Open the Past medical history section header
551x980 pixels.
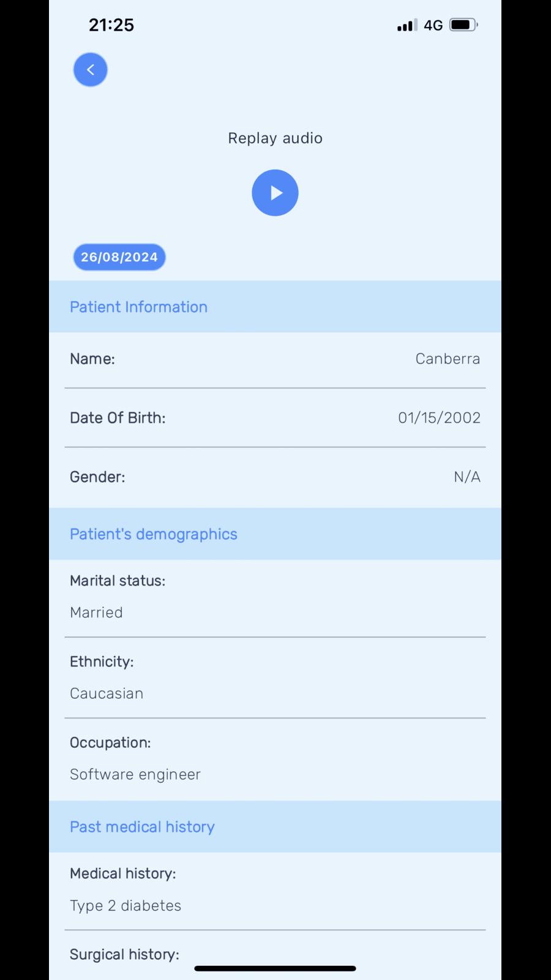[x=142, y=827]
